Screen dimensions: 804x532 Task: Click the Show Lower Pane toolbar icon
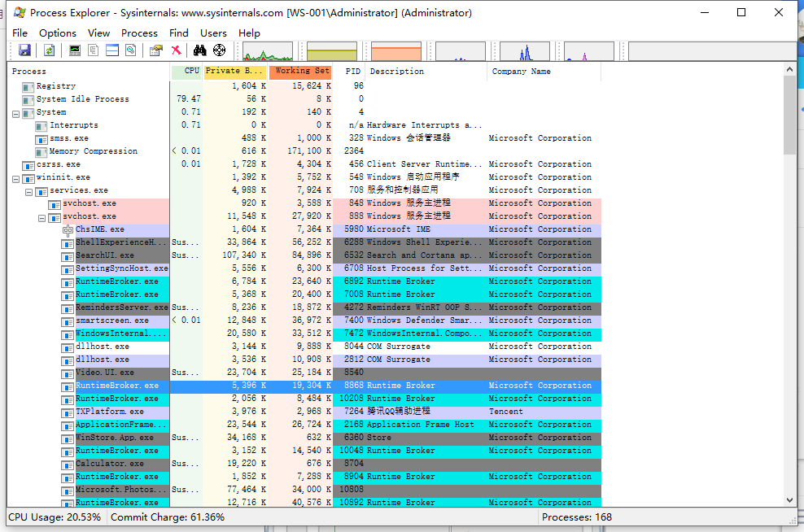111,50
